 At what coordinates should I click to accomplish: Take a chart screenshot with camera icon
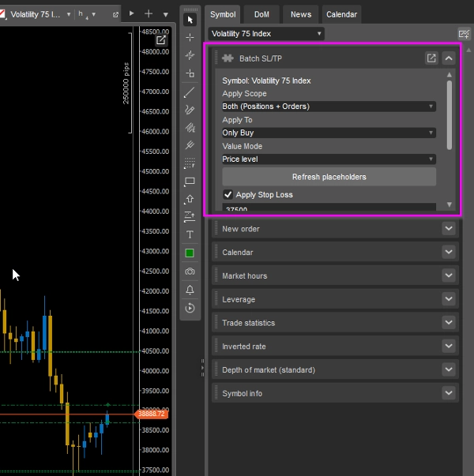tap(190, 272)
